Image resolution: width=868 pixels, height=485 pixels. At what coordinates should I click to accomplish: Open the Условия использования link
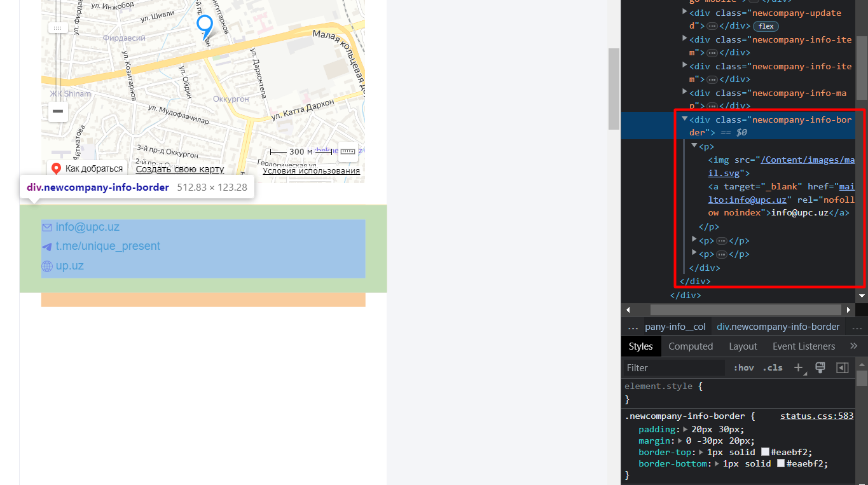click(312, 170)
